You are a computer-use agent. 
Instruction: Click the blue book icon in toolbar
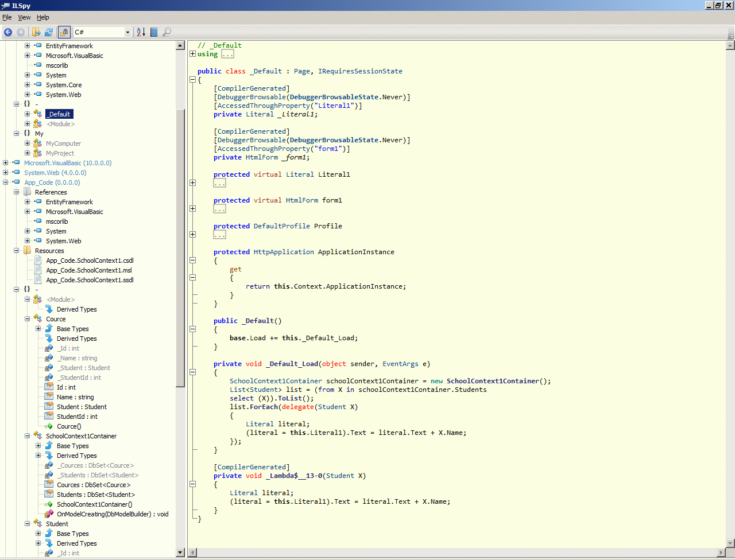154,32
